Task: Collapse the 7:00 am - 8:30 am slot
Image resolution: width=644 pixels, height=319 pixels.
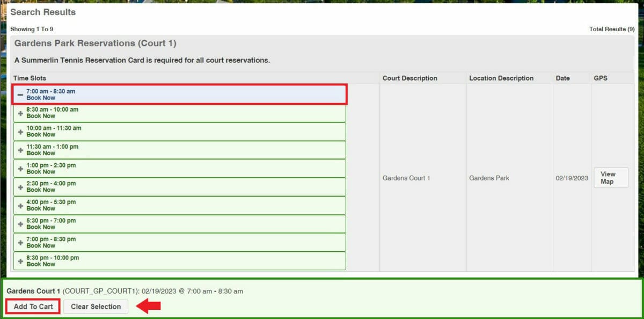Action: pyautogui.click(x=20, y=95)
